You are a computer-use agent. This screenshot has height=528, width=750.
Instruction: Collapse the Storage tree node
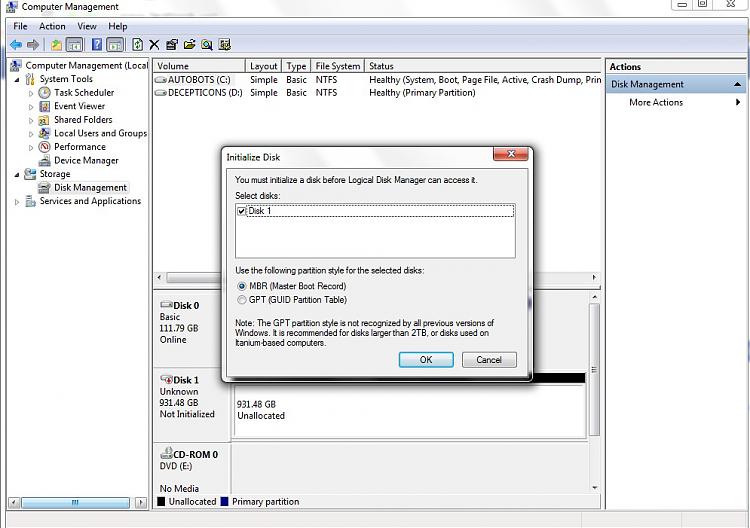17,175
